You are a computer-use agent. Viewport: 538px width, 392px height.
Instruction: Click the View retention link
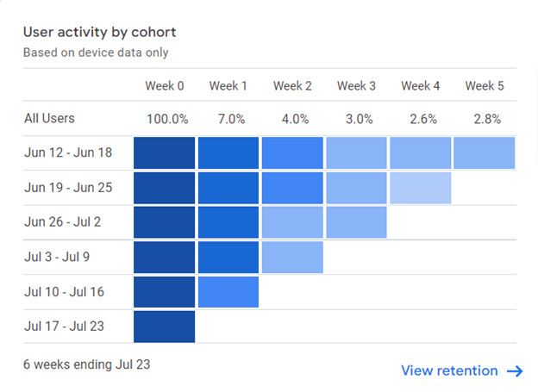click(449, 370)
